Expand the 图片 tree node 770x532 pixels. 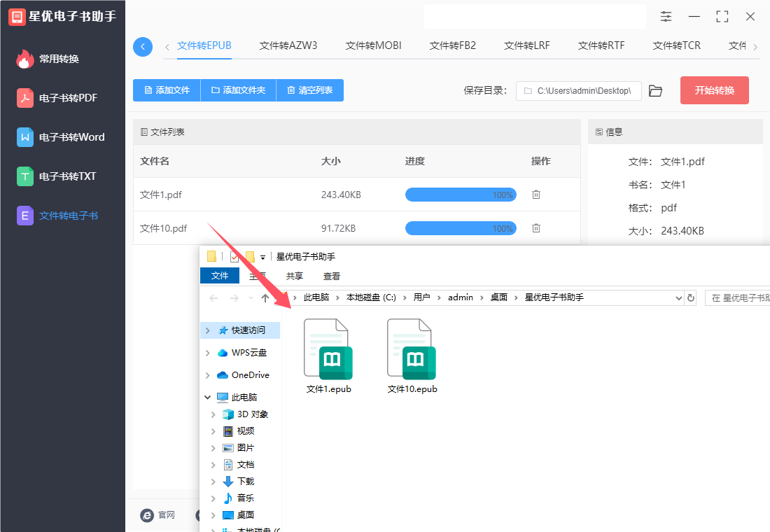tap(213, 448)
